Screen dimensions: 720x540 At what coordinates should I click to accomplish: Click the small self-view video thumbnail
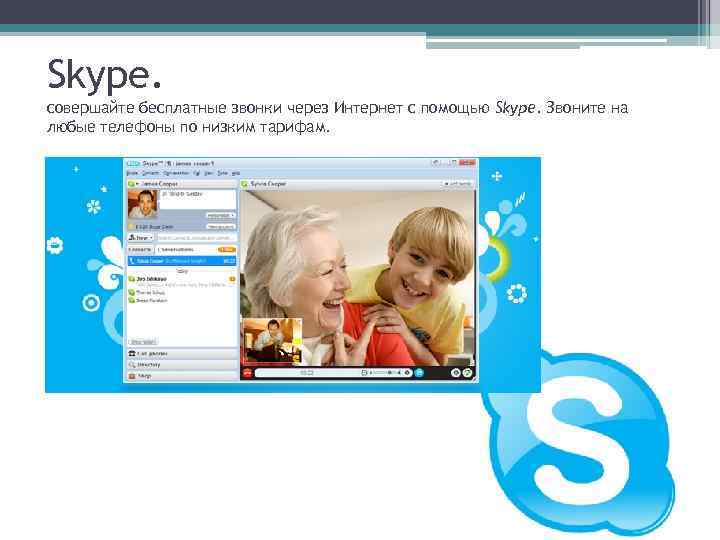[x=271, y=341]
